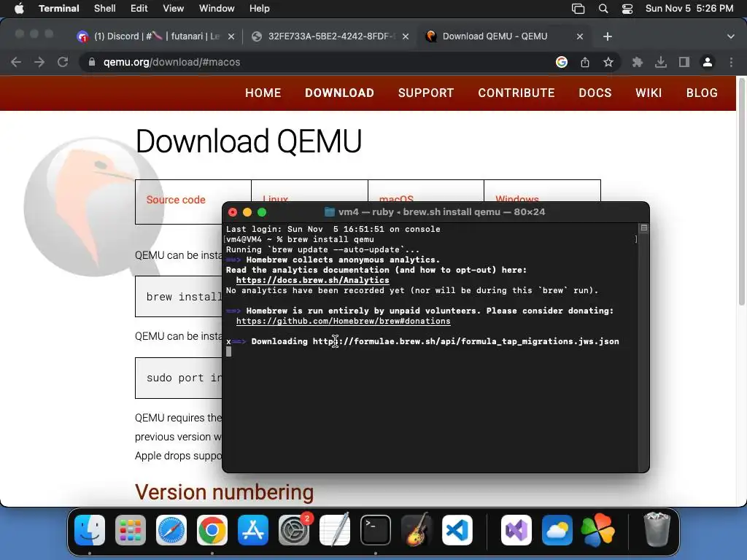Image resolution: width=747 pixels, height=560 pixels.
Task: Share this page from the address bar
Action: coord(585,63)
